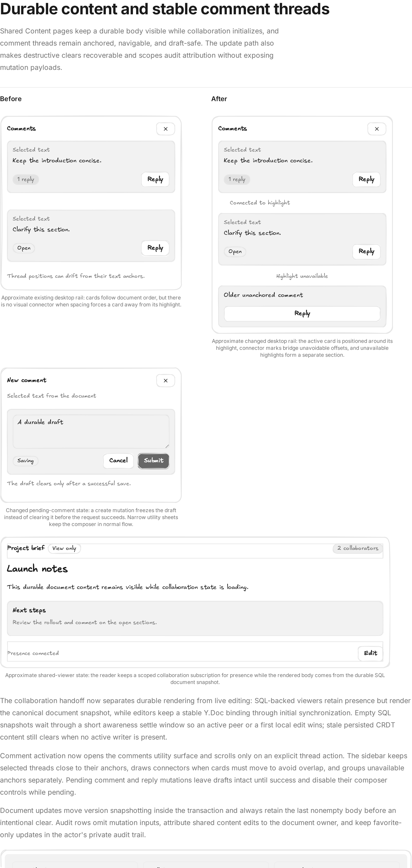Click the Open status pill in After panel

(x=235, y=251)
